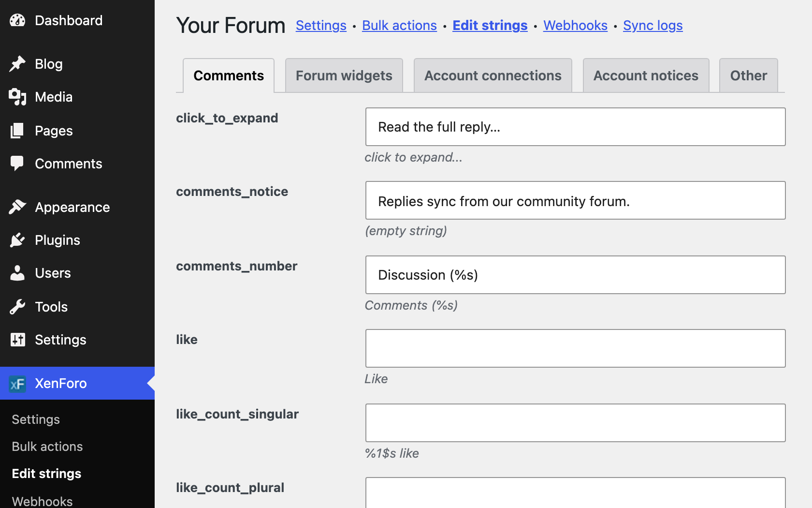
Task: Switch to the Account notices tab
Action: click(646, 75)
